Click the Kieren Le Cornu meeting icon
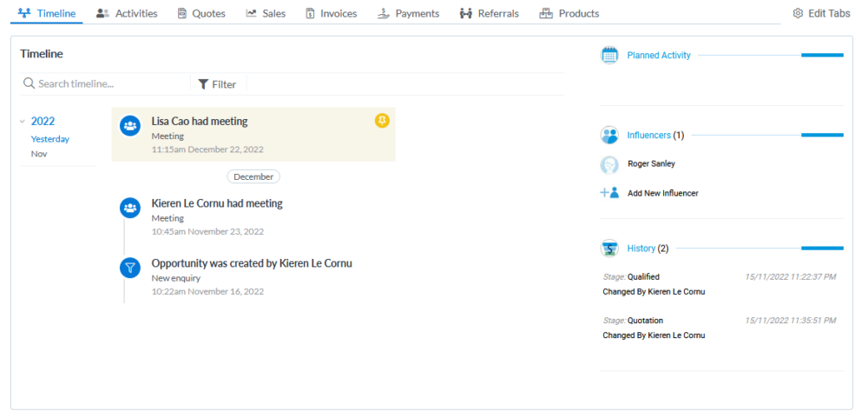The image size is (868, 418). (x=130, y=209)
